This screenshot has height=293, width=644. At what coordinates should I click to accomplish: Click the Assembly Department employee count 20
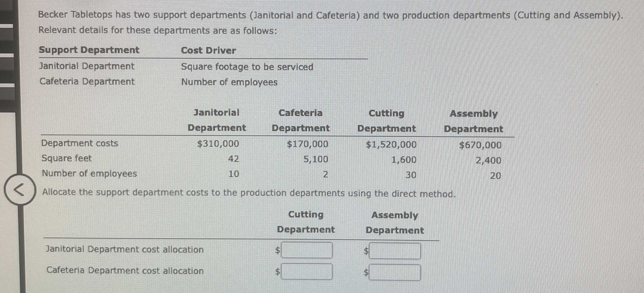(495, 176)
